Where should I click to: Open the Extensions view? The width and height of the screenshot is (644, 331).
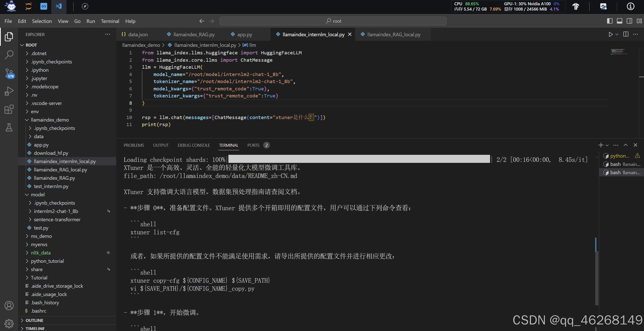click(x=9, y=109)
